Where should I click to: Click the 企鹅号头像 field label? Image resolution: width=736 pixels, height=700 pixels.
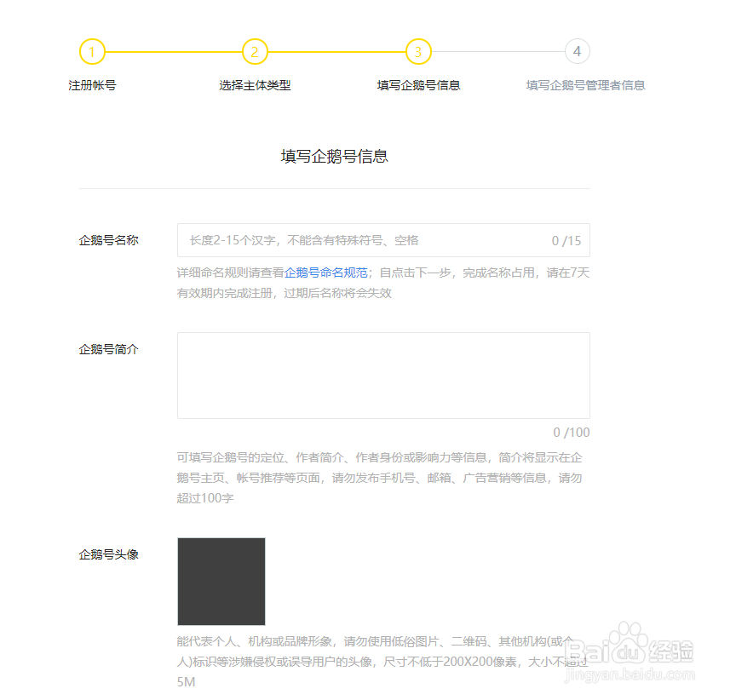(x=108, y=554)
